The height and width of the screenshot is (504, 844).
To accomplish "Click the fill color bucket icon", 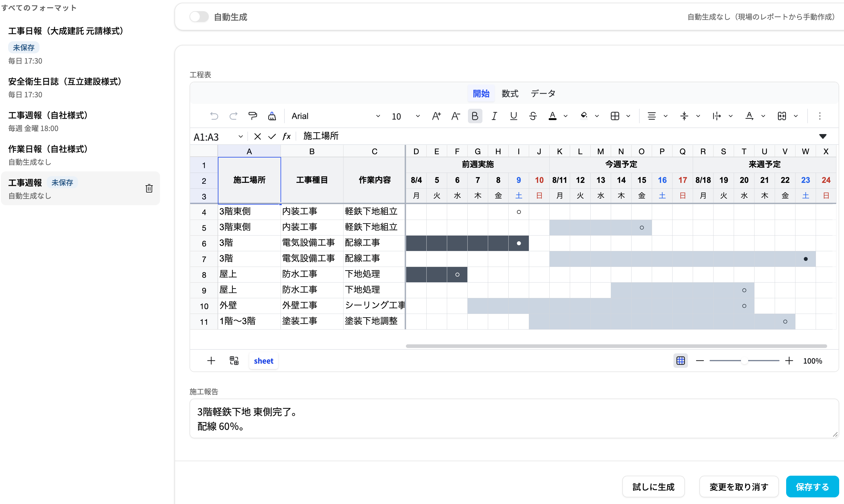I will pyautogui.click(x=584, y=116).
